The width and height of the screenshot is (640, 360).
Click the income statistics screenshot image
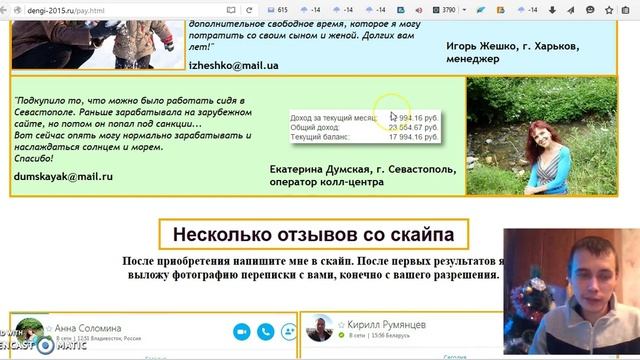tap(365, 127)
